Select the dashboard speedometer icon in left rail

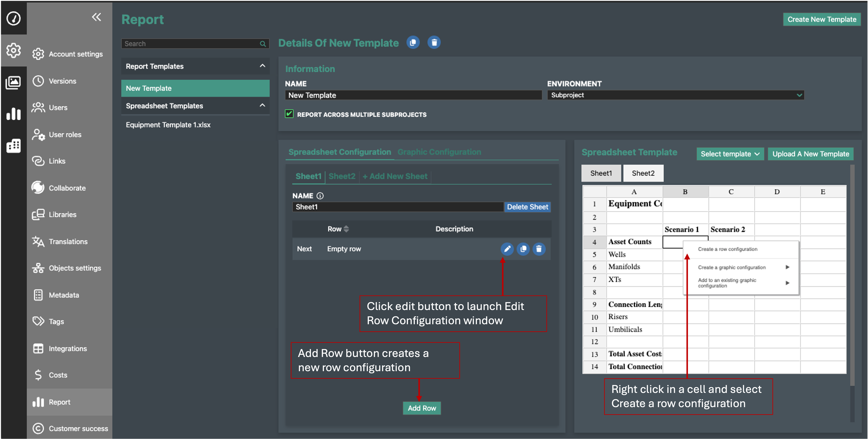click(x=14, y=18)
